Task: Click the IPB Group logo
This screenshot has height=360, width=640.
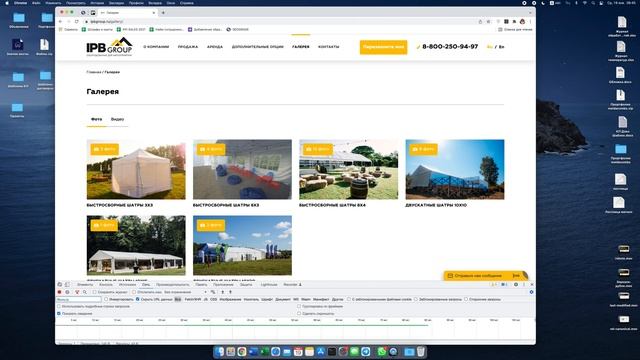Action: point(109,47)
